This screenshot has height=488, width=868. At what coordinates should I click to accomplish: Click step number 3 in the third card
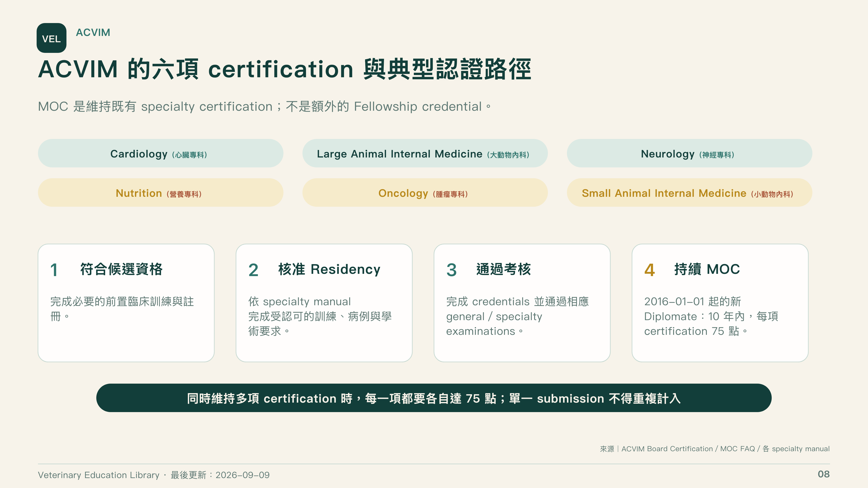[452, 270]
